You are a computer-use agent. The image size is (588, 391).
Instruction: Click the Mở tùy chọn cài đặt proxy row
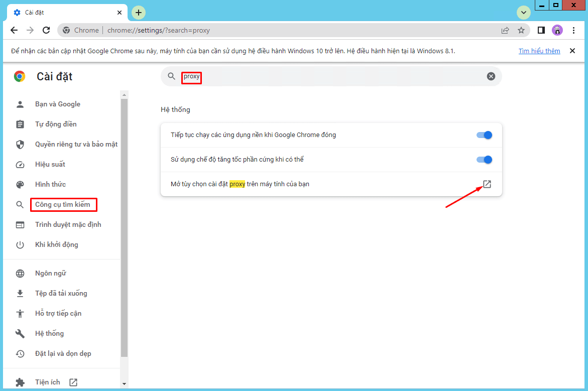[331, 184]
